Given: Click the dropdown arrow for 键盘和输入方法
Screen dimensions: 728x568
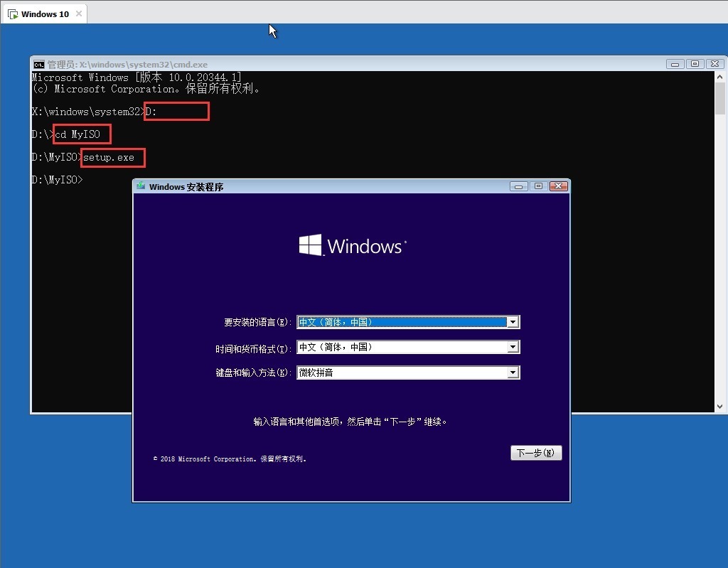Looking at the screenshot, I should (x=513, y=373).
